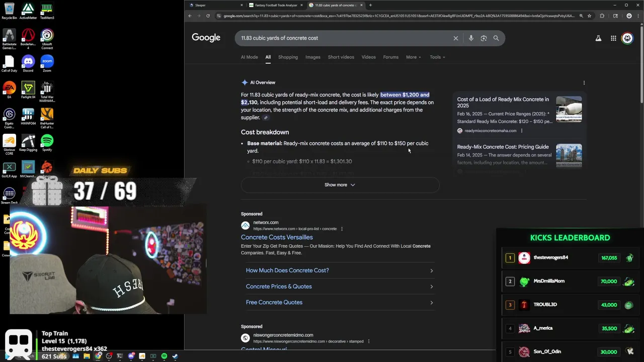Viewport: 644px width, 362px height.
Task: Launch Keep Digging desktop shortcut
Action: 28,143
